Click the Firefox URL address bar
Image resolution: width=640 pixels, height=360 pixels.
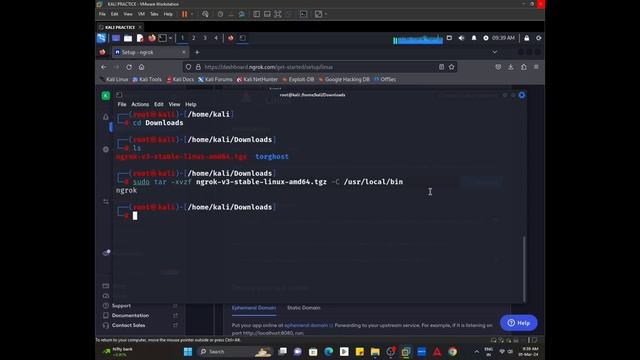click(x=320, y=67)
